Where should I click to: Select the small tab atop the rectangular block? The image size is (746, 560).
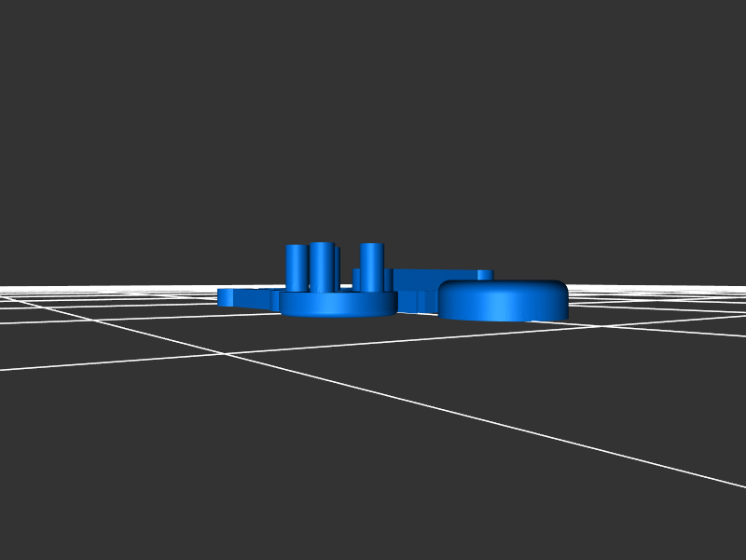[x=484, y=275]
